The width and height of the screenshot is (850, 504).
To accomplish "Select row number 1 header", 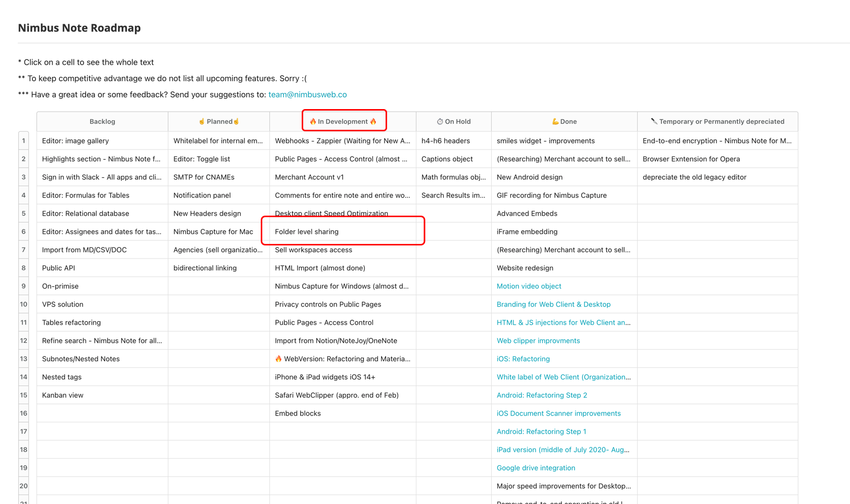I will coord(24,141).
